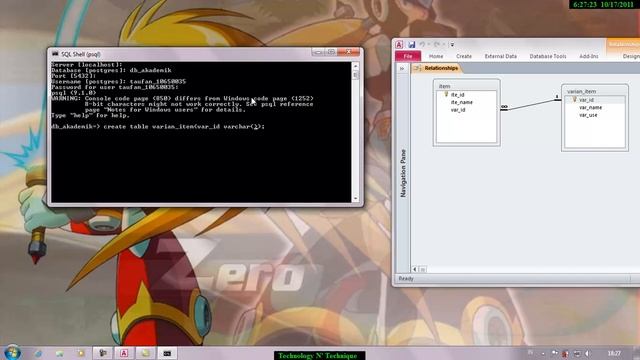Switch to the Home ribbon tab
The height and width of the screenshot is (360, 640).
click(x=436, y=56)
